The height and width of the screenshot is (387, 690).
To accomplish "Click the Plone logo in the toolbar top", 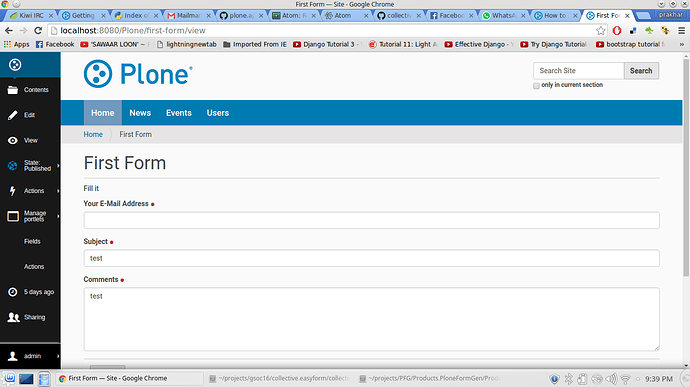I will click(x=15, y=65).
